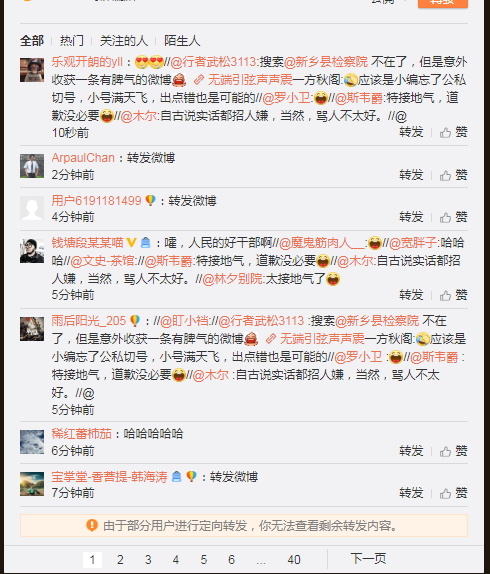
Task: Click the V verified badge beside 钱塘段某某喵
Action: tap(131, 242)
